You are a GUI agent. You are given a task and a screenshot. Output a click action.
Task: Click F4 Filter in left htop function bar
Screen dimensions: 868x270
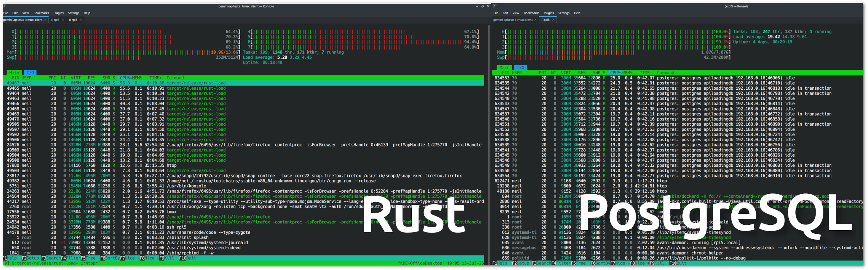tap(71, 258)
